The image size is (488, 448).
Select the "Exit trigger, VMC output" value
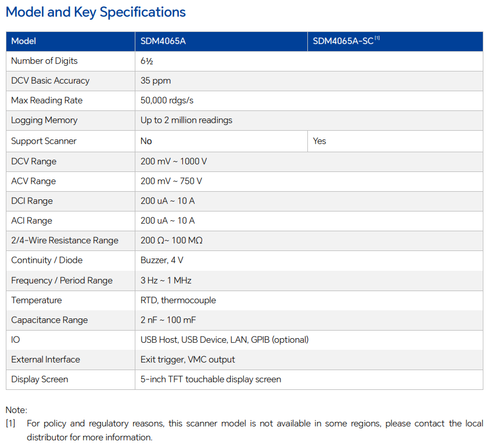(188, 360)
